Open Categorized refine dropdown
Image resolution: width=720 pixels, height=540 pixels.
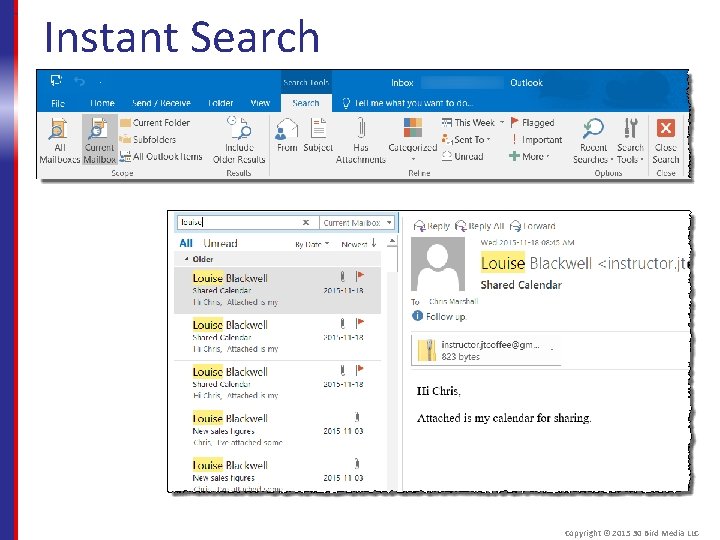(x=412, y=141)
